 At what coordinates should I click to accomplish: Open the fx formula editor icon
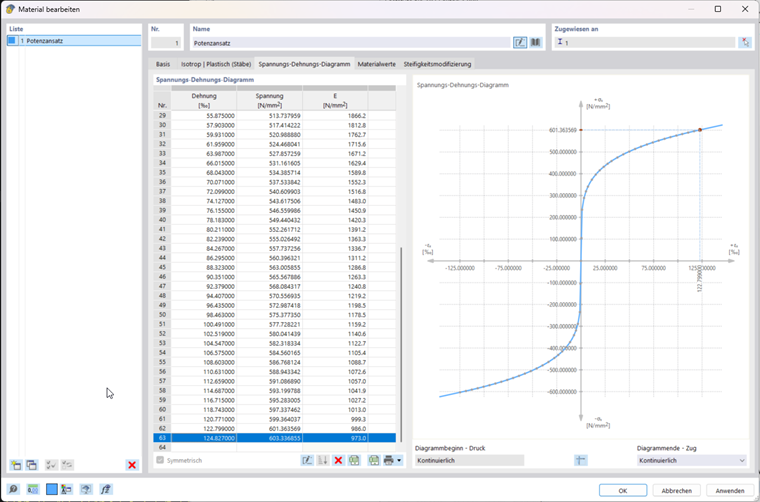(106, 489)
